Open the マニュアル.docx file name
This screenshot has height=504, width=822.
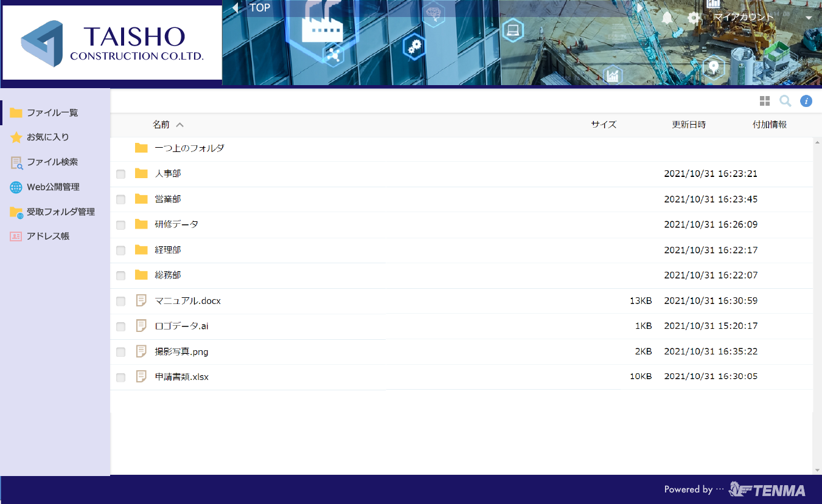coord(188,301)
